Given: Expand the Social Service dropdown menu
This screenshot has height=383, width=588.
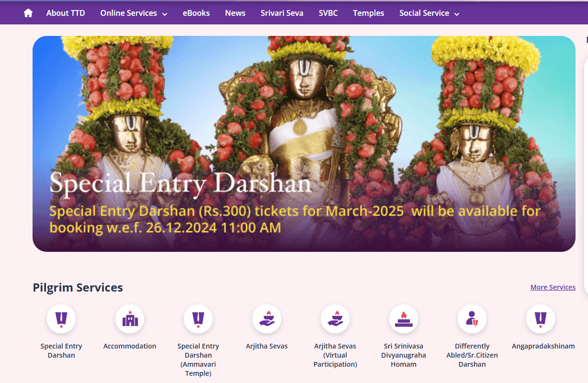Looking at the screenshot, I should click(429, 13).
